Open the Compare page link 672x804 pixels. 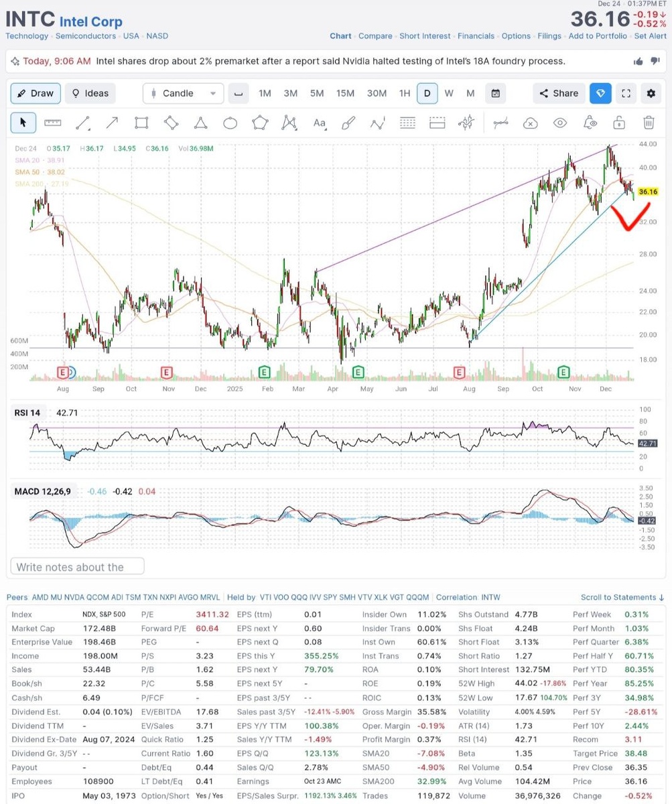click(375, 36)
